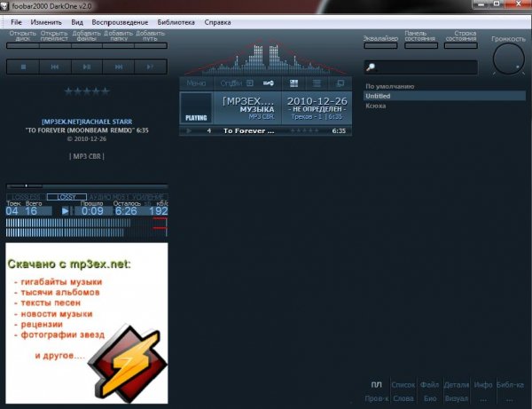The height and width of the screenshot is (409, 532).
Task: Click the search field with magnifier
Action: point(420,67)
